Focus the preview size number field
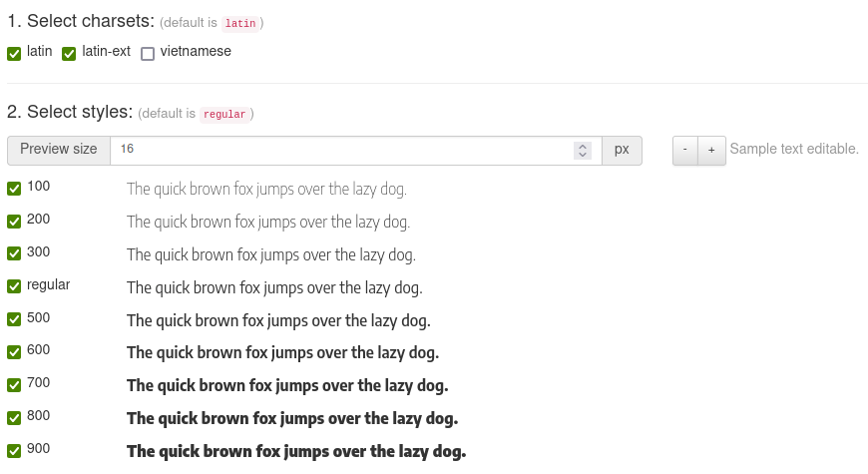 [x=339, y=150]
